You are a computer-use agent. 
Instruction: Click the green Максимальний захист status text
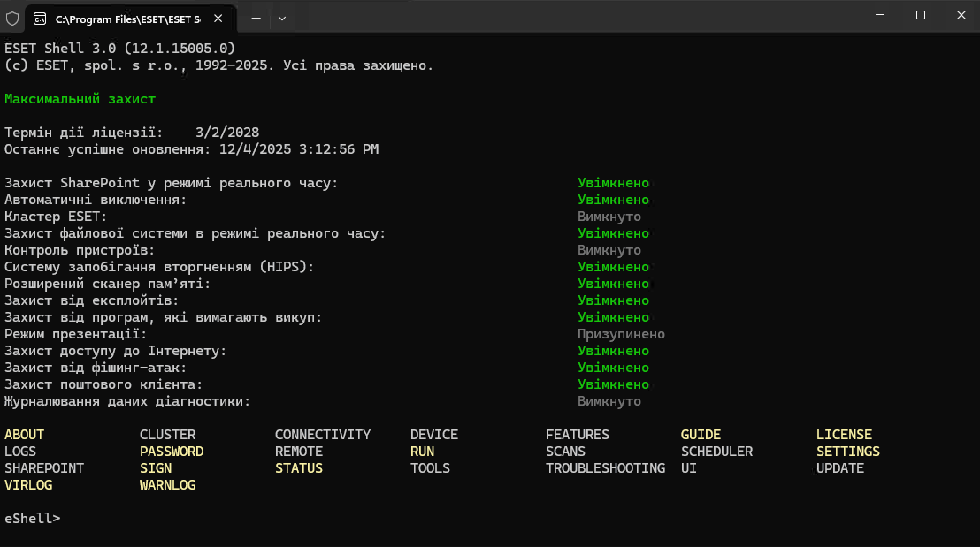[80, 99]
